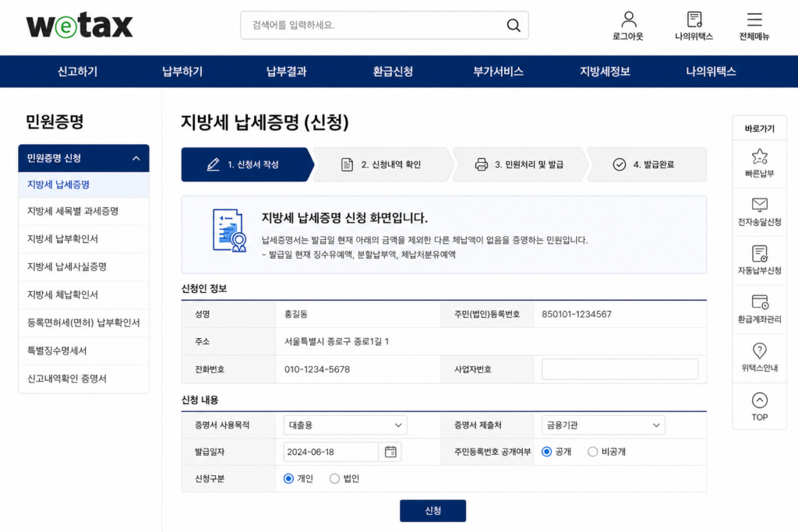The width and height of the screenshot is (798, 532).
Task: Open 나의위택스 header icon
Action: point(694,19)
